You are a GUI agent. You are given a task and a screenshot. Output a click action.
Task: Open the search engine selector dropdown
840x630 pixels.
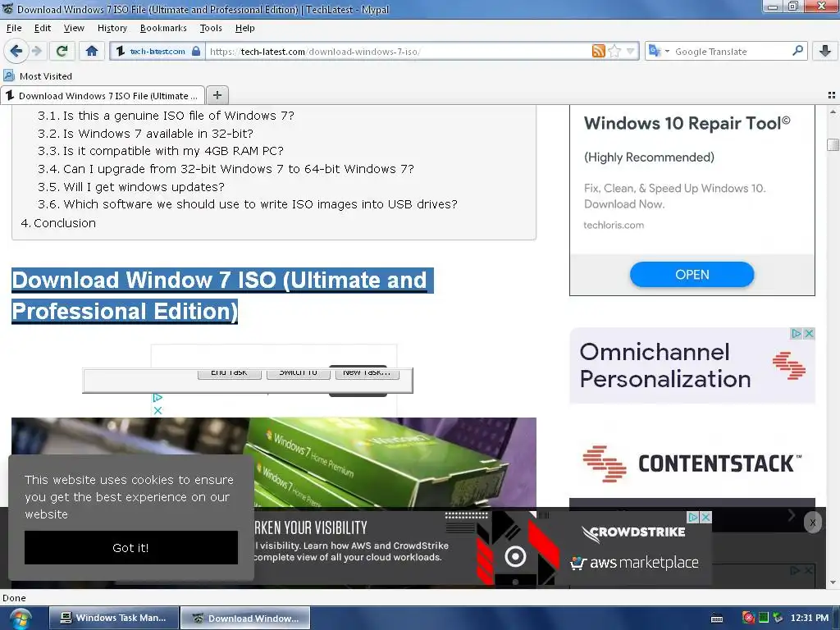pos(659,52)
